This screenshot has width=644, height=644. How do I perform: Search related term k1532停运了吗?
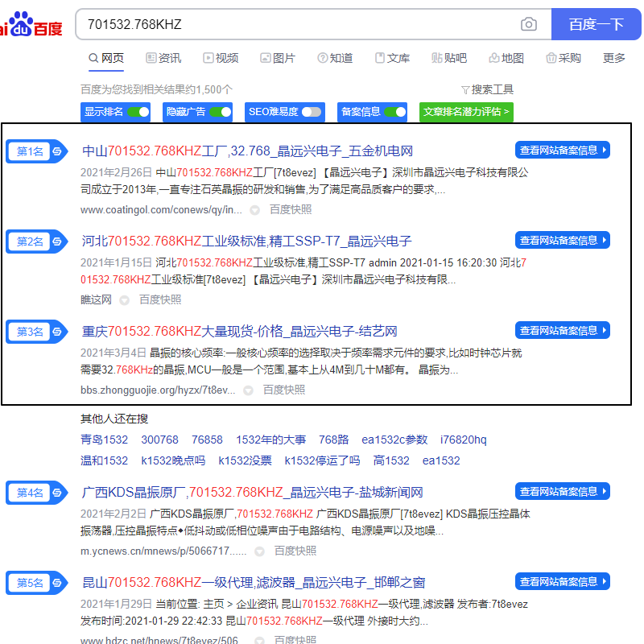[x=322, y=460]
